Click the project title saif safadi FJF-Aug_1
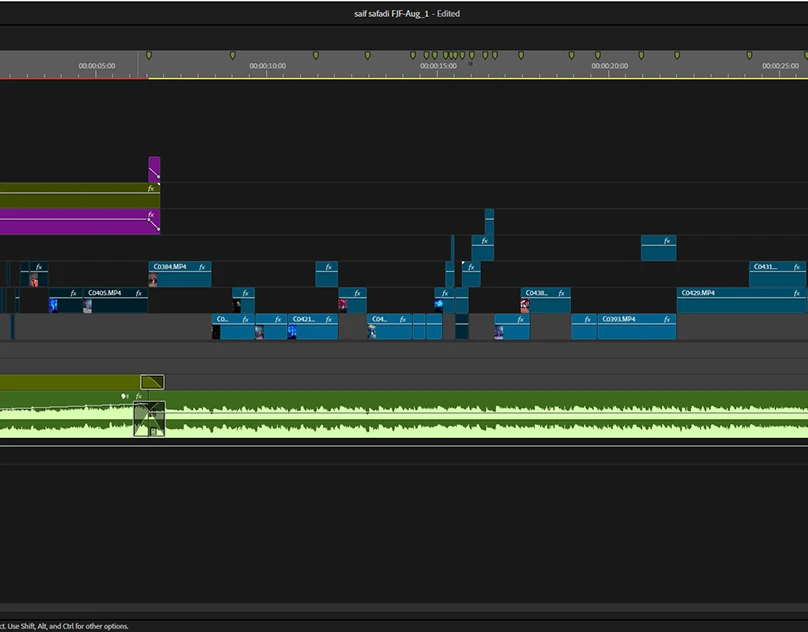 [x=392, y=14]
